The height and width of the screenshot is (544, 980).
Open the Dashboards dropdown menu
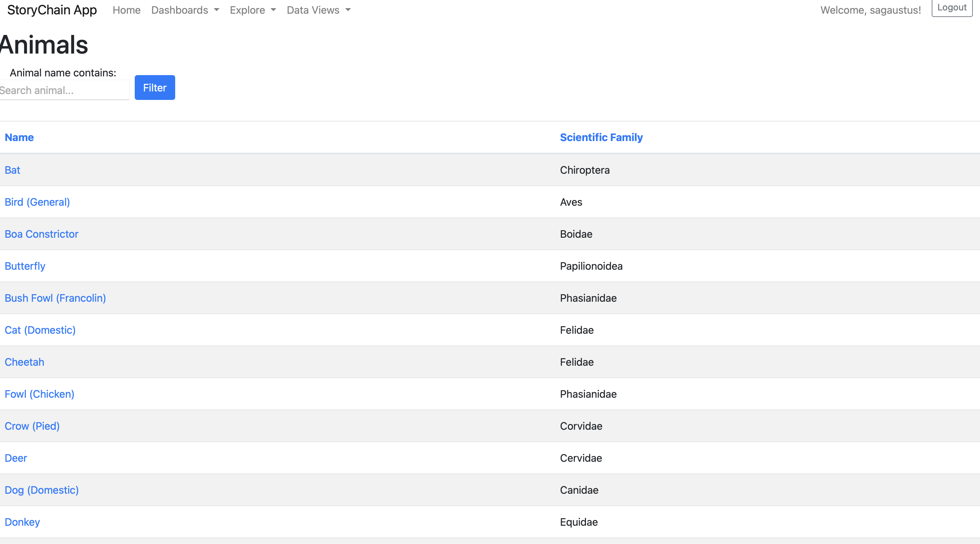(185, 10)
